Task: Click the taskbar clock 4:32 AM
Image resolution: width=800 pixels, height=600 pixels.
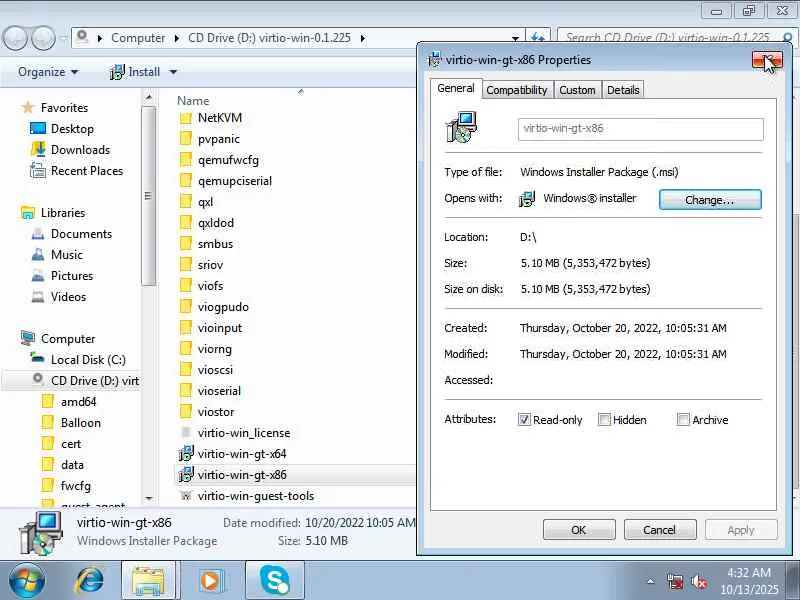Action: tap(749, 572)
